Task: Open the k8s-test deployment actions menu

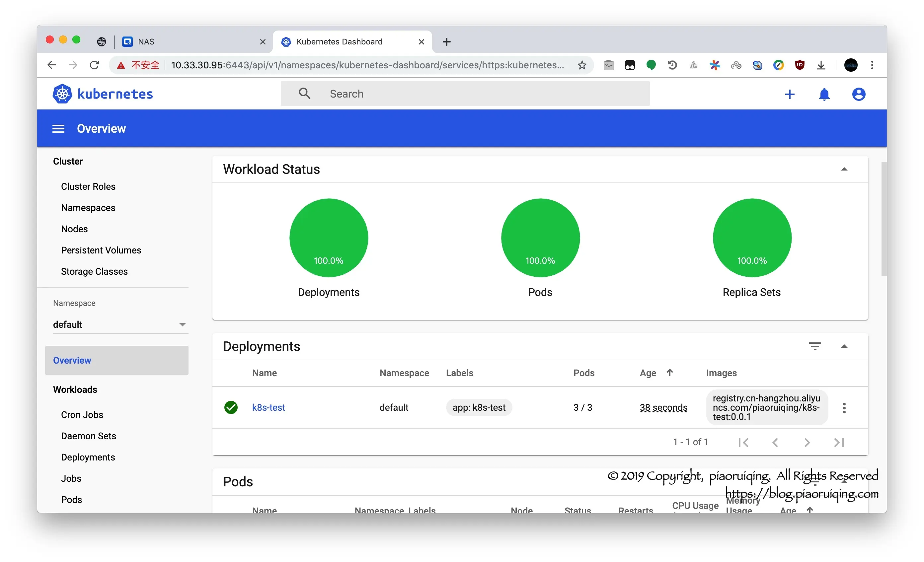Action: pyautogui.click(x=844, y=408)
